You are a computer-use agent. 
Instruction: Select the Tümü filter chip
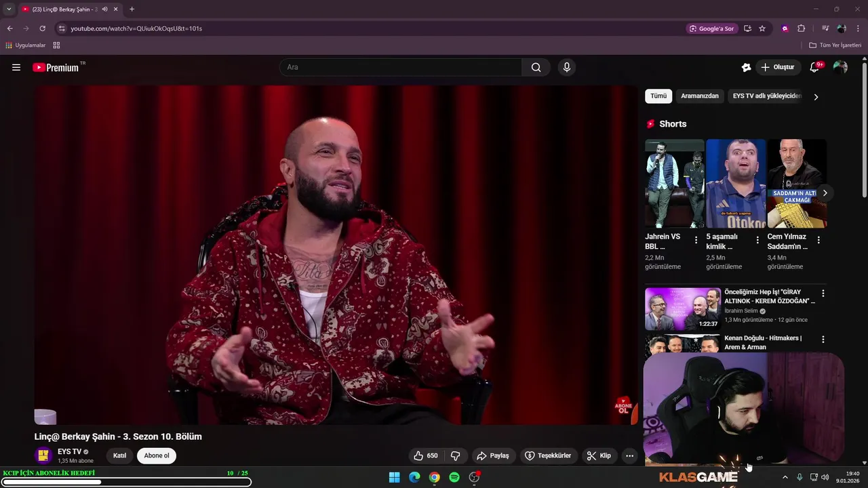pyautogui.click(x=658, y=96)
